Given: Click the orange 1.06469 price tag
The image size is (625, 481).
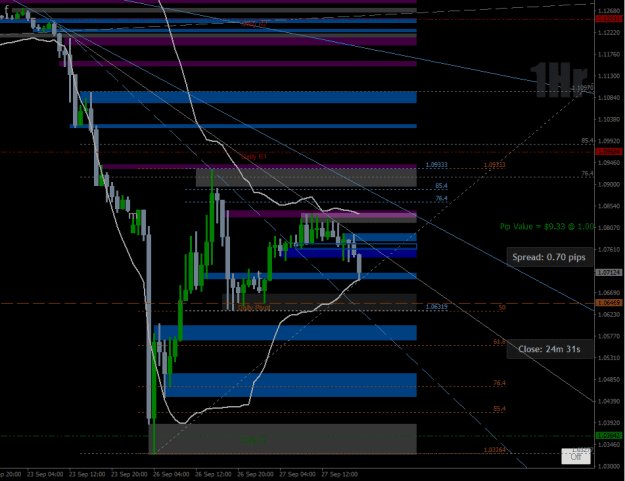Looking at the screenshot, I should 609,303.
